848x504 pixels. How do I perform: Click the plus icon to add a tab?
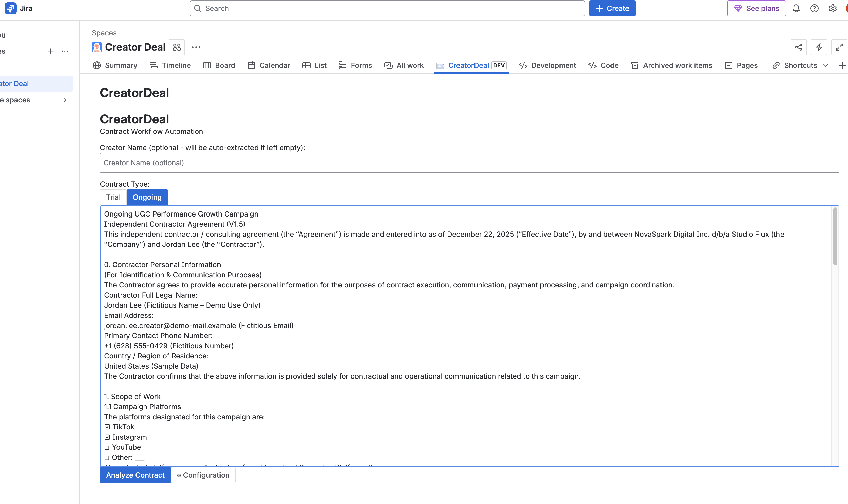coord(842,66)
